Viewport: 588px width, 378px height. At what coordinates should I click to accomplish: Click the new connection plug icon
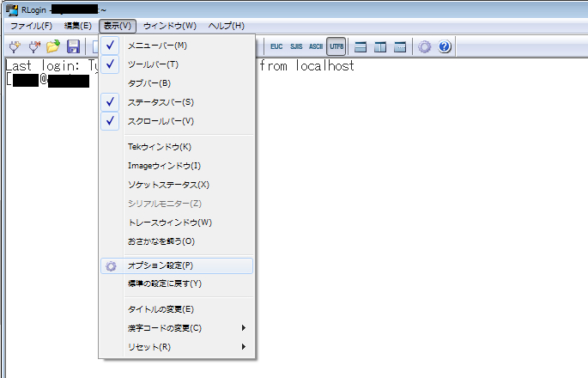click(15, 46)
